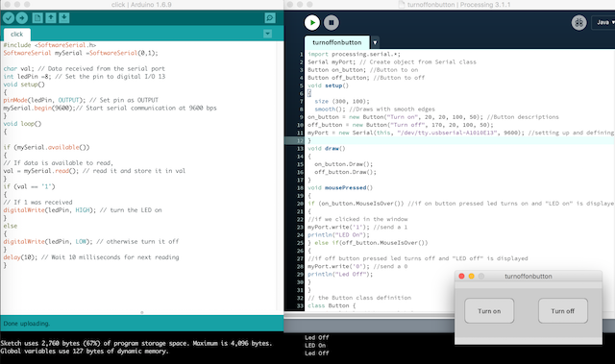Screen dimensions: 615x364
Task: Open a sketch with Arduino's up-arrow icon
Action: pos(51,18)
